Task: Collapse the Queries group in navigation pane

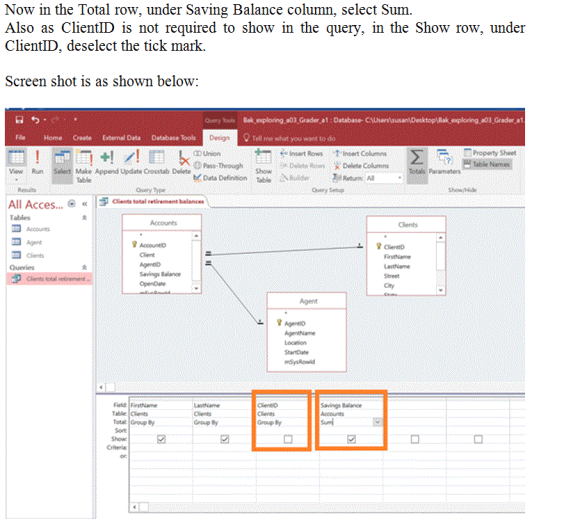Action: point(84,267)
